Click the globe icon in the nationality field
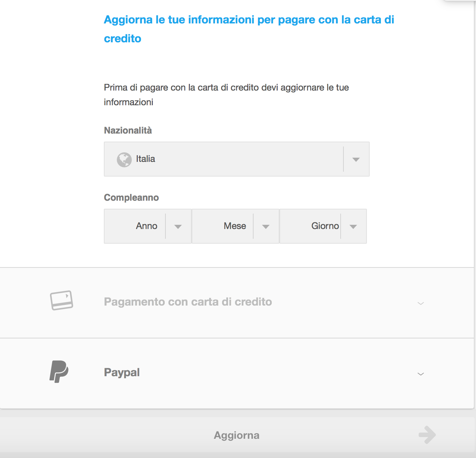Viewport: 476px width, 458px height. pos(124,160)
